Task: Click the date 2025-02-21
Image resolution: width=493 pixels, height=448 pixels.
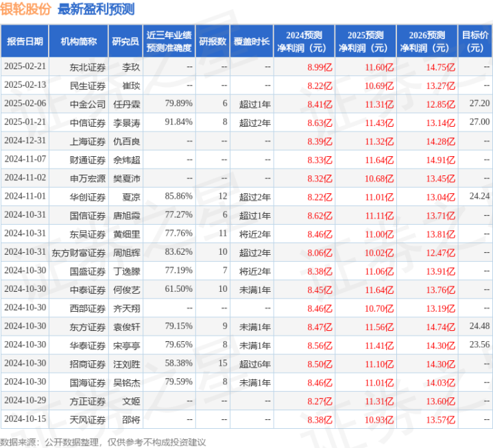Action: coord(25,66)
